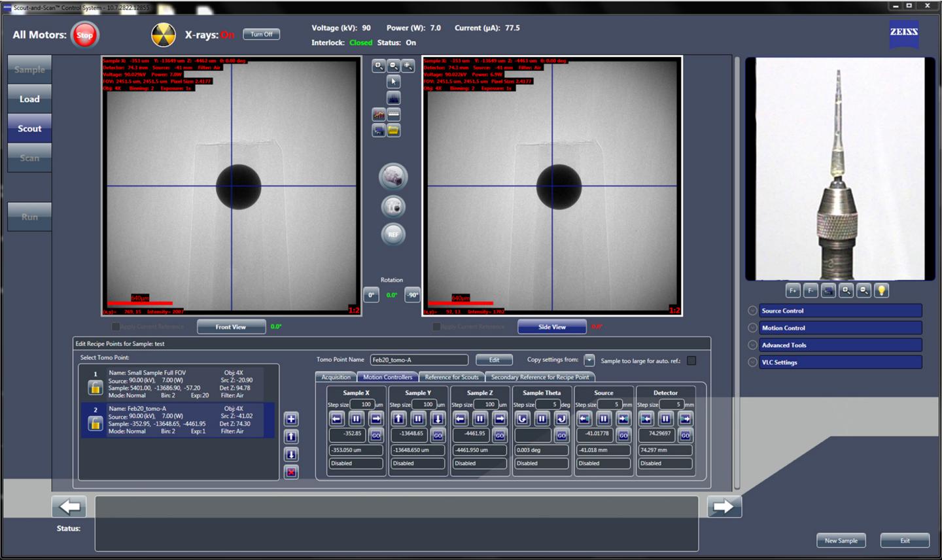
Task: Switch to the Acquisition tab
Action: click(336, 377)
